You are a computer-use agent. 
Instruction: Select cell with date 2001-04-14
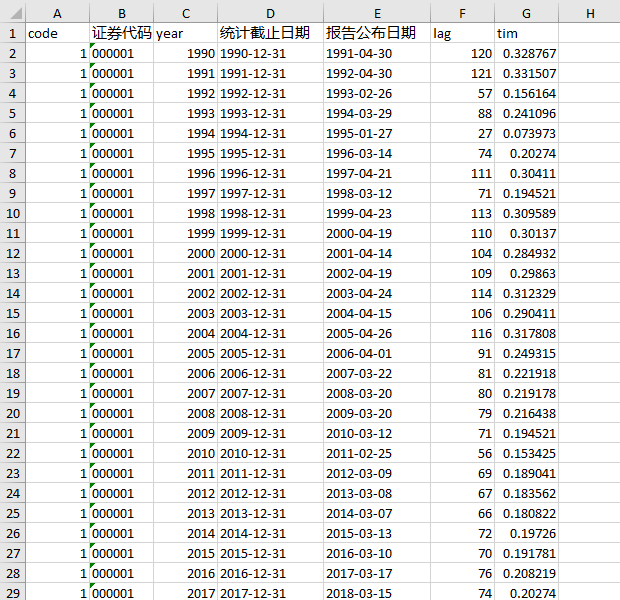[x=377, y=253]
